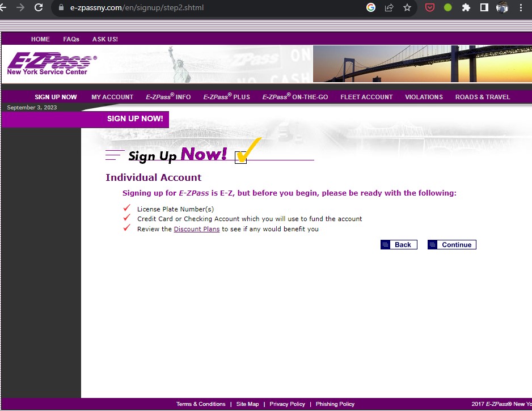
Task: Open FLEET ACCOUNT menu item
Action: (x=366, y=97)
